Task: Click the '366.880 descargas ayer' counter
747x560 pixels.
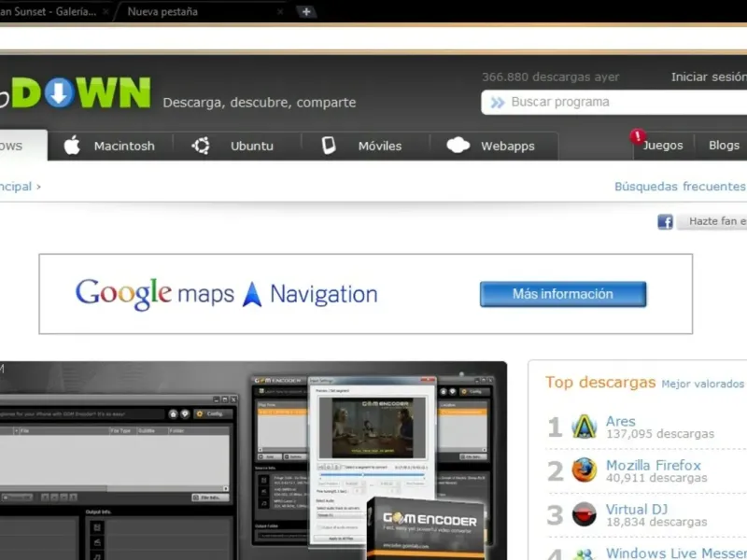Action: (550, 77)
